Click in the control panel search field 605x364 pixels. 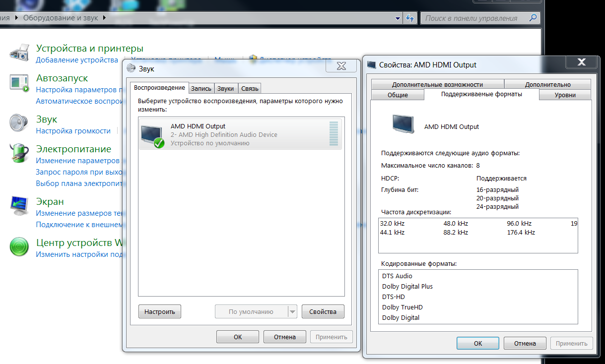pyautogui.click(x=474, y=18)
